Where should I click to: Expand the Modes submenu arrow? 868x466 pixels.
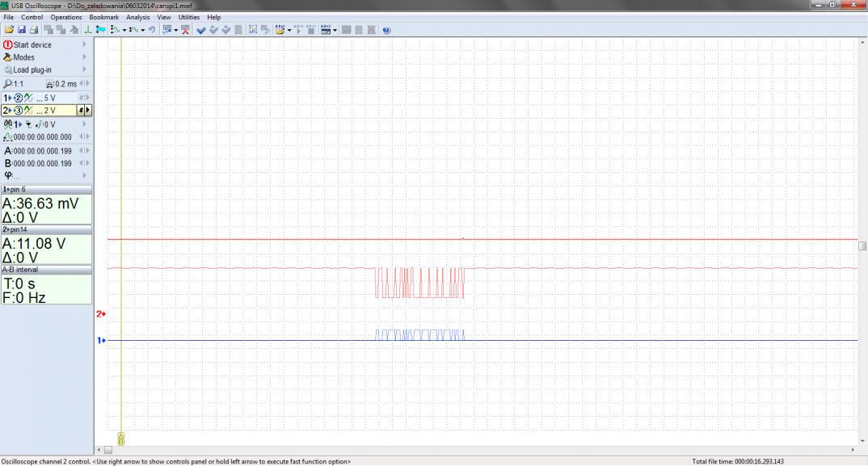pyautogui.click(x=85, y=57)
